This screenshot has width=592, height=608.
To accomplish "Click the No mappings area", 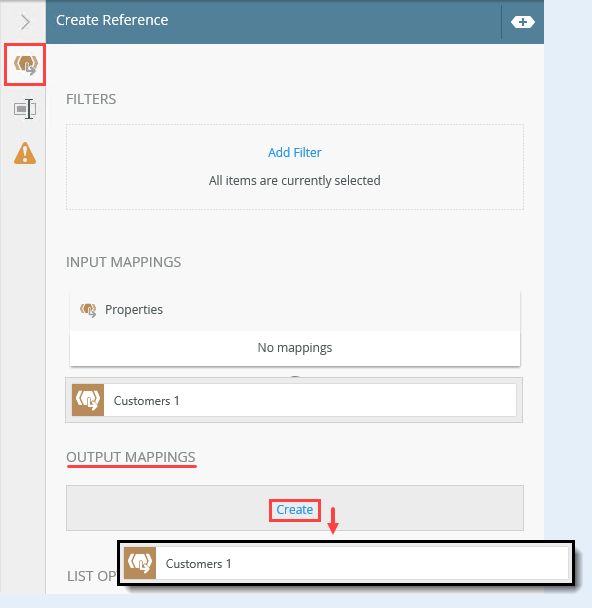I will coord(295,348).
